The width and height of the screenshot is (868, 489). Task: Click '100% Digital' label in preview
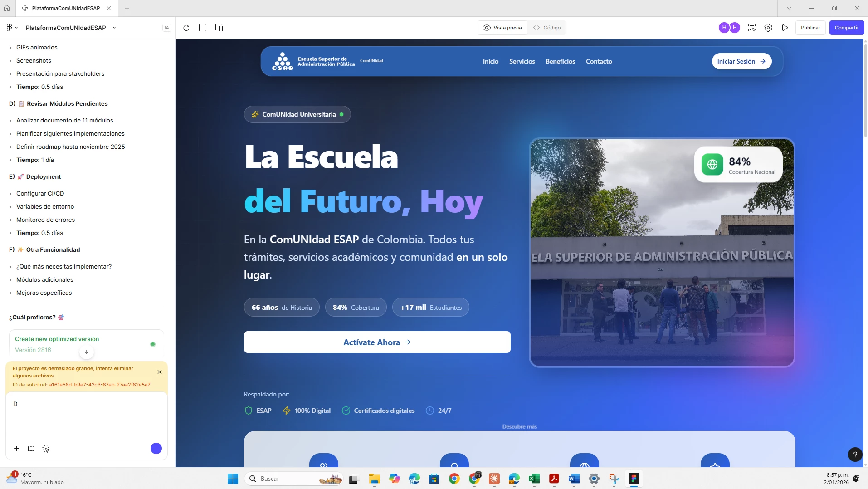312,411
